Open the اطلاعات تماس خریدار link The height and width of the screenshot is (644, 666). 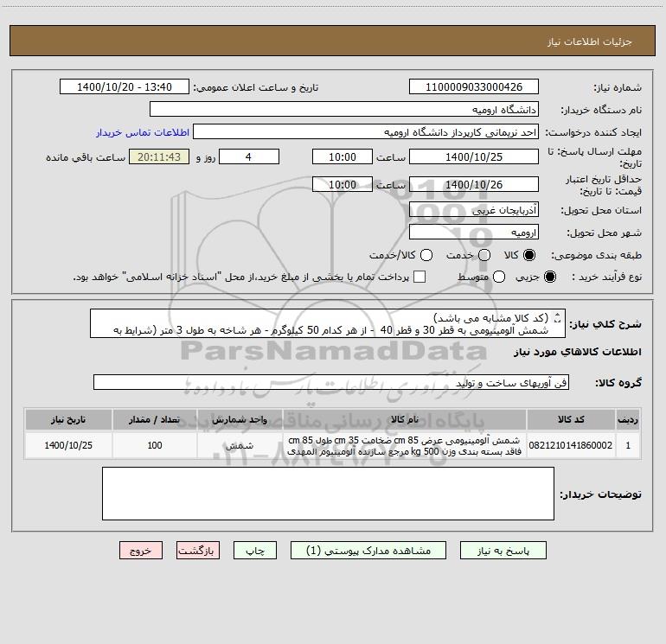pos(143,132)
